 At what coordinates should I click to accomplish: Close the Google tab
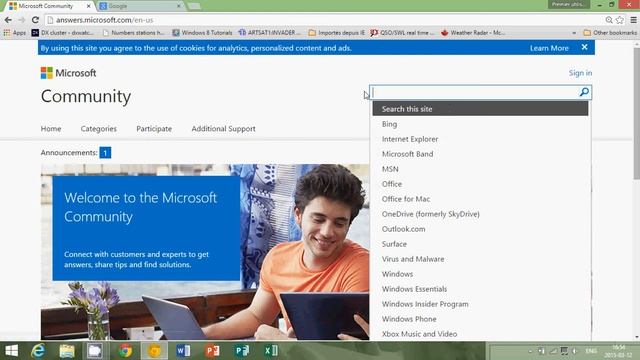click(x=179, y=6)
